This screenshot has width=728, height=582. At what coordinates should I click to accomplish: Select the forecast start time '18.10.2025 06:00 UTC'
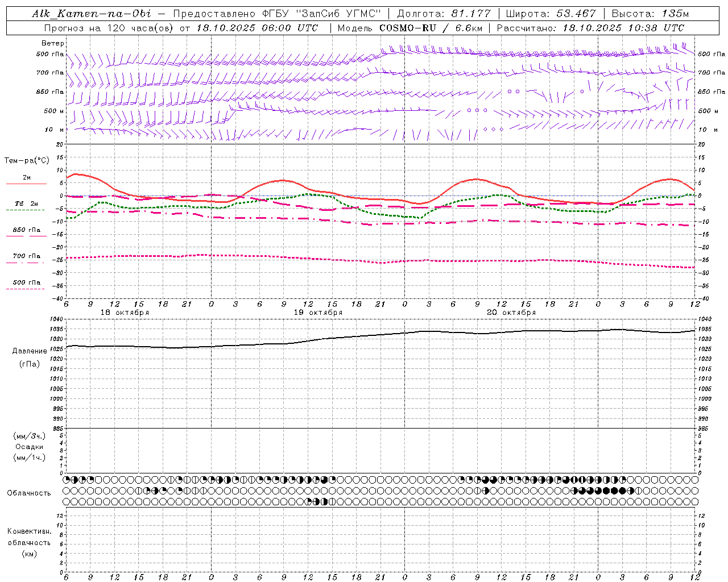tap(257, 28)
